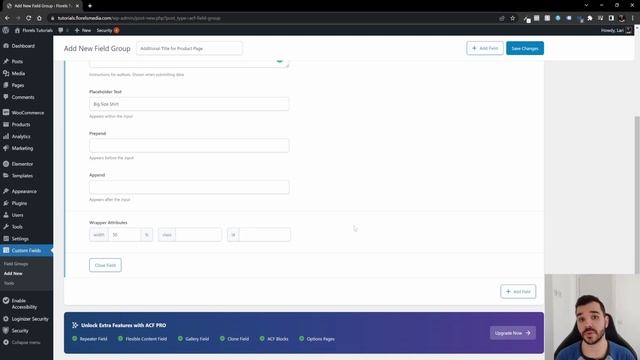Image resolution: width=640 pixels, height=360 pixels.
Task: Click the Close Field button
Action: (105, 265)
